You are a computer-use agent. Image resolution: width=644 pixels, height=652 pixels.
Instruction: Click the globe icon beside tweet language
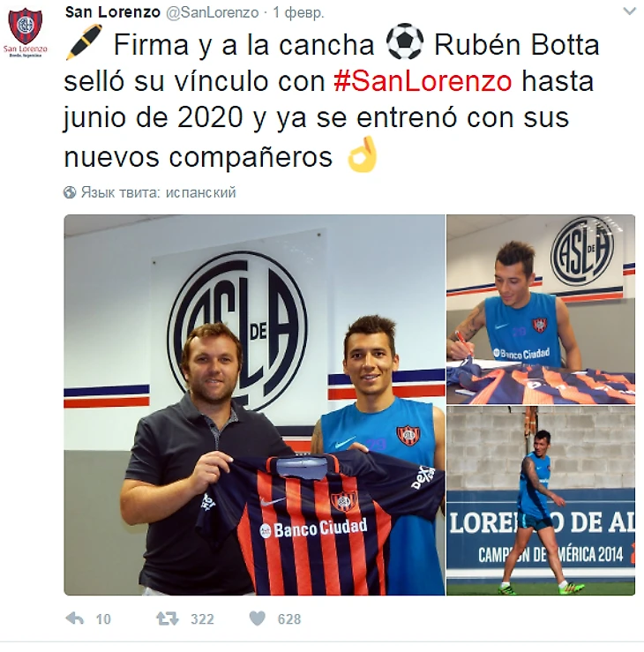[x=70, y=192]
